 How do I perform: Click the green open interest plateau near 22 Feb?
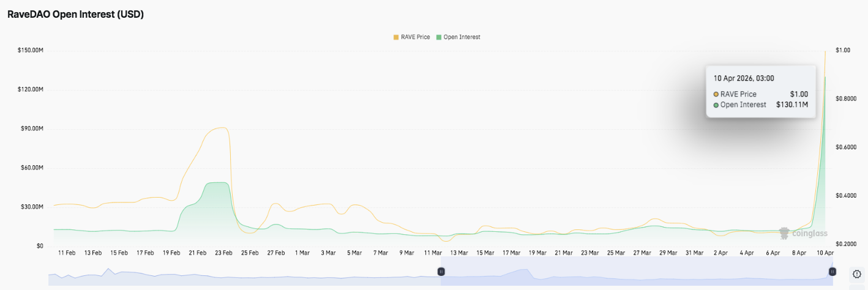(x=217, y=196)
